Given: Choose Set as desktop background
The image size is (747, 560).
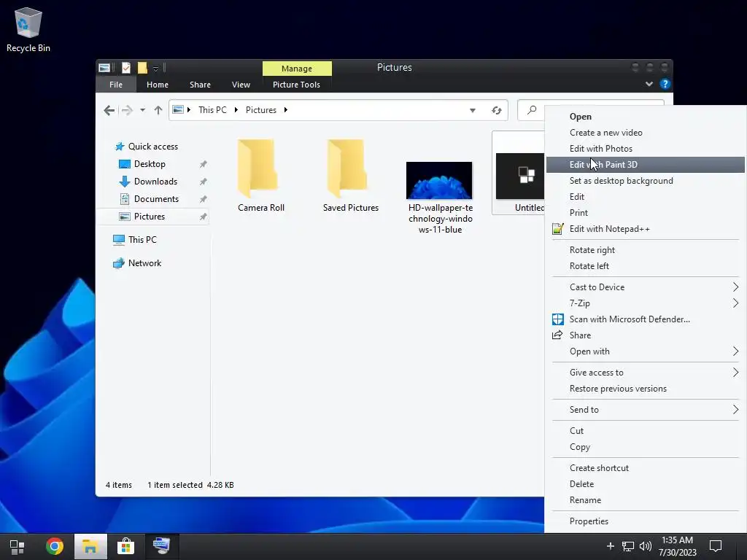Looking at the screenshot, I should [645, 181].
